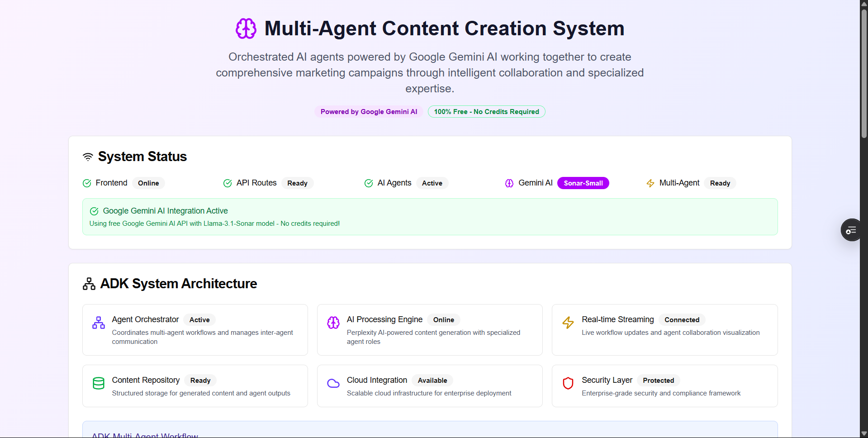
Task: Click the purple brain logo beside the title
Action: (x=246, y=29)
